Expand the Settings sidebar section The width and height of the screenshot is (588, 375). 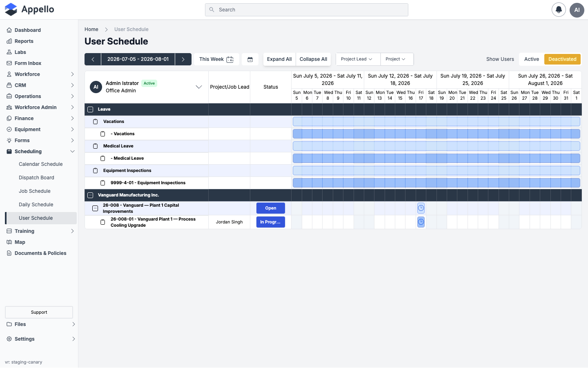tap(40, 339)
